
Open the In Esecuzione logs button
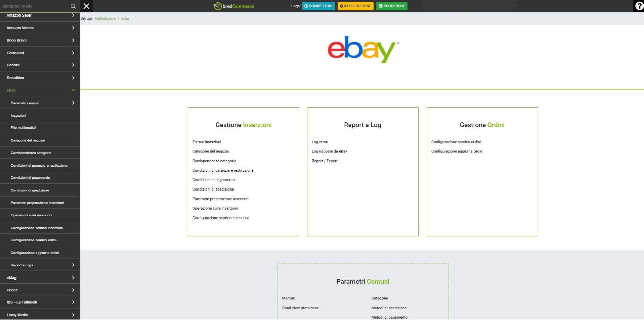coord(355,6)
